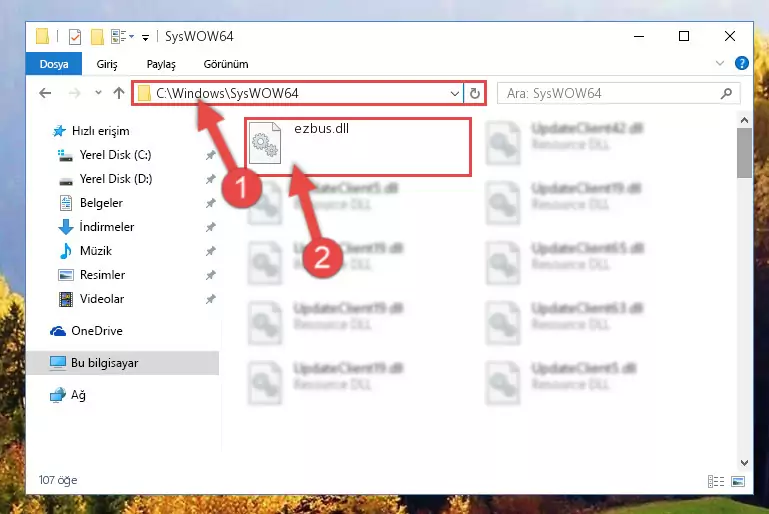Refresh the SysWOW64 folder
This screenshot has height=514, width=769.
[x=474, y=93]
